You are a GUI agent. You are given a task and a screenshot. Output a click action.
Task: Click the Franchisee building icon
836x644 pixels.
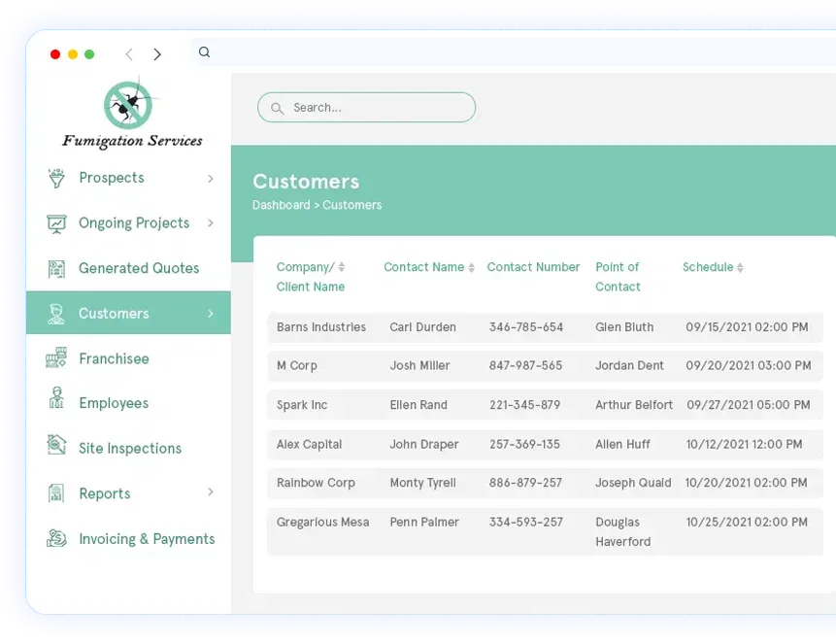[x=56, y=358]
